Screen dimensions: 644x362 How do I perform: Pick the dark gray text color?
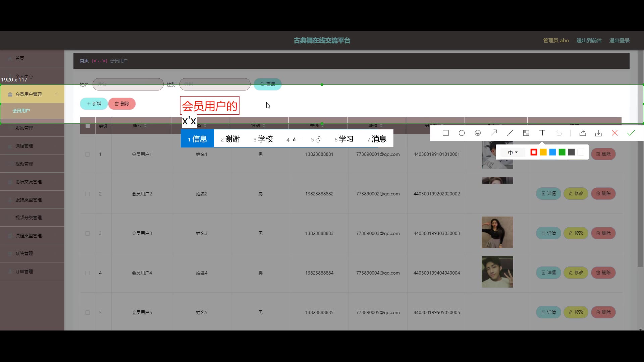pyautogui.click(x=571, y=152)
